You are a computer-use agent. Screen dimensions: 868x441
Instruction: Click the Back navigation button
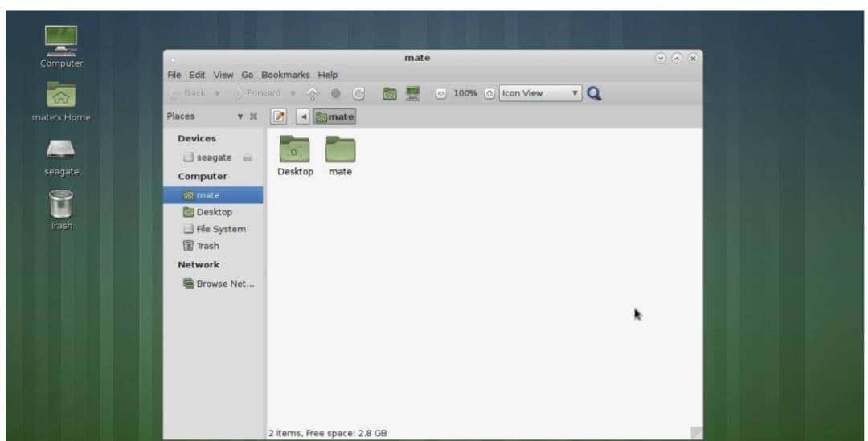point(188,93)
